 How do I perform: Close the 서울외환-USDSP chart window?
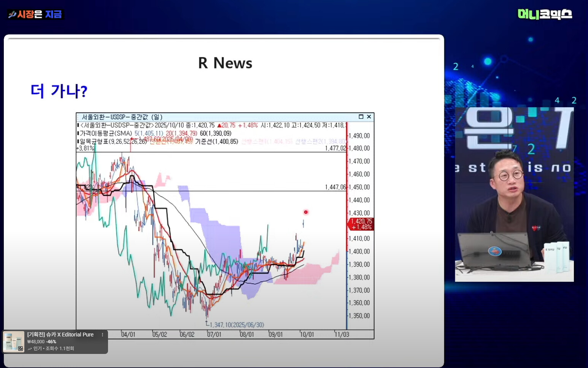(x=369, y=117)
